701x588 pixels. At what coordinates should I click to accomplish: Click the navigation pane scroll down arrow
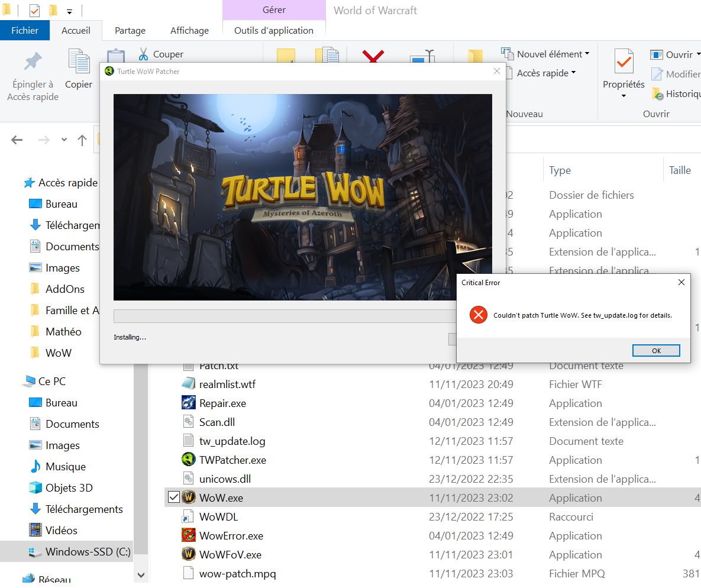click(x=141, y=575)
